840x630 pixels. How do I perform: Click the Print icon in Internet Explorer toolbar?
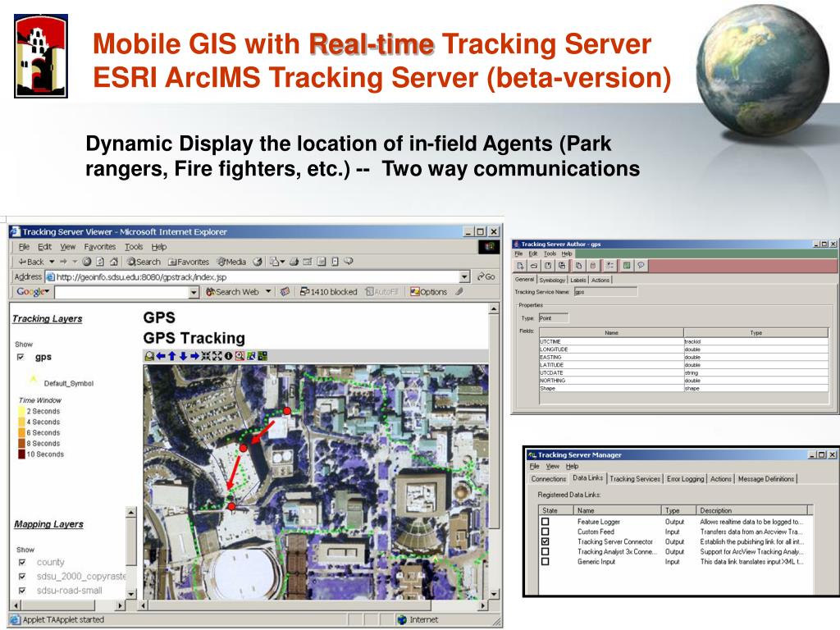294,262
